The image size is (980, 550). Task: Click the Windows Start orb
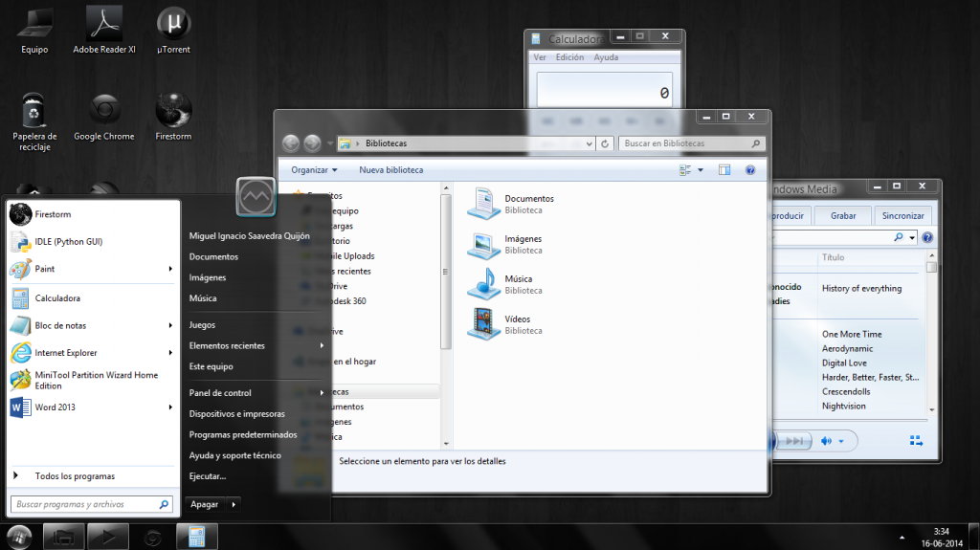pos(19,537)
